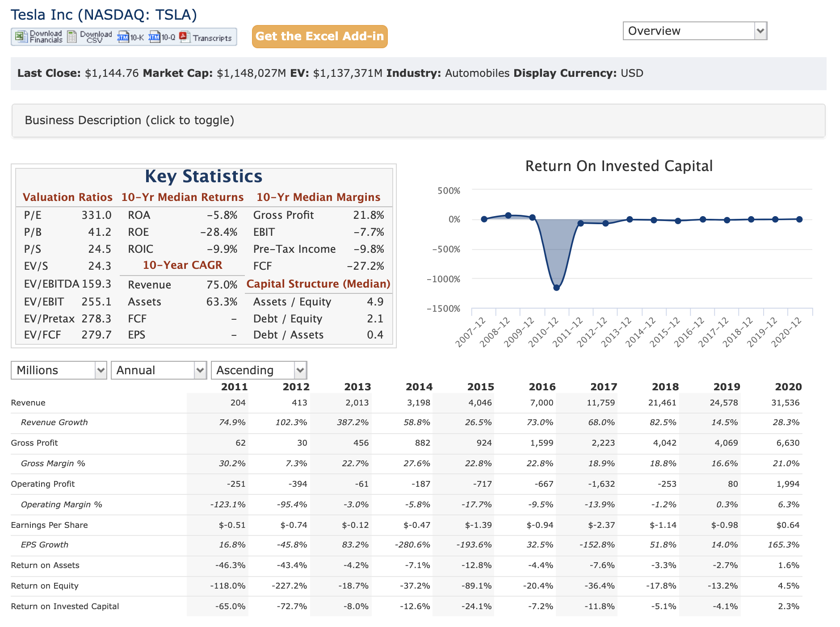This screenshot has height=627, width=840.
Task: Click the 2008-12 data point on chart
Action: [508, 215]
